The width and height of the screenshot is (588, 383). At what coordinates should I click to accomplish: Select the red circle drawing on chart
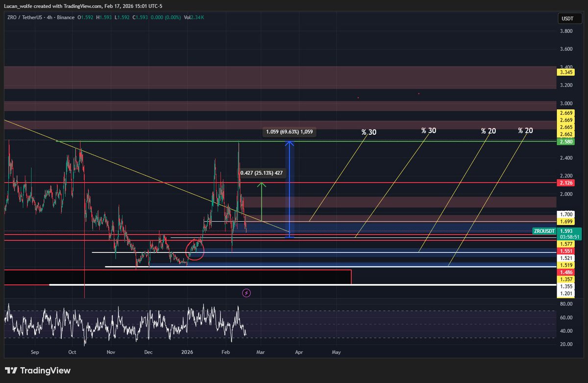196,249
